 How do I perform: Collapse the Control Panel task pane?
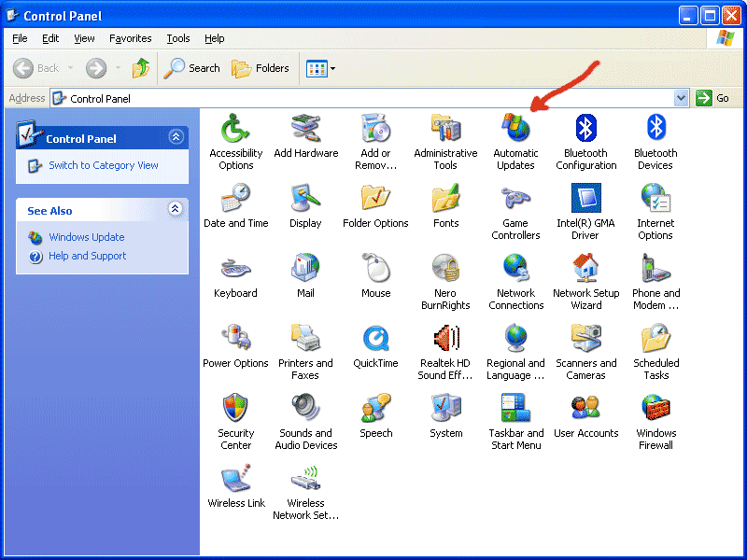click(x=176, y=137)
